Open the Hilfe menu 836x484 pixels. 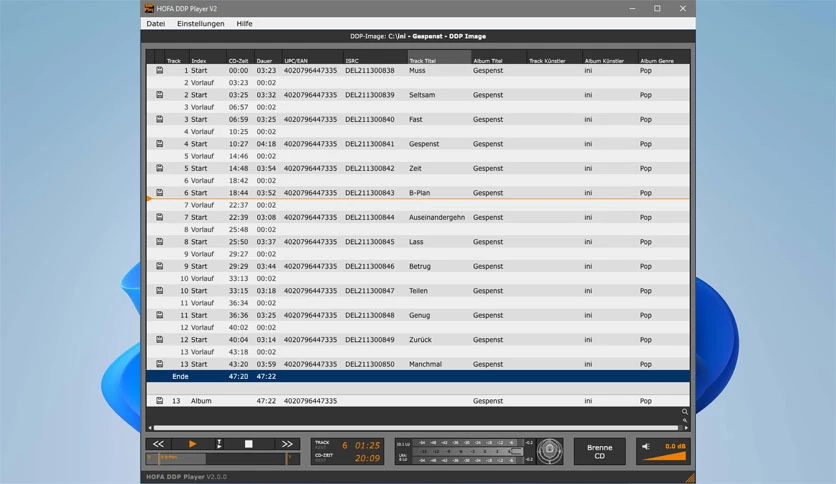244,23
